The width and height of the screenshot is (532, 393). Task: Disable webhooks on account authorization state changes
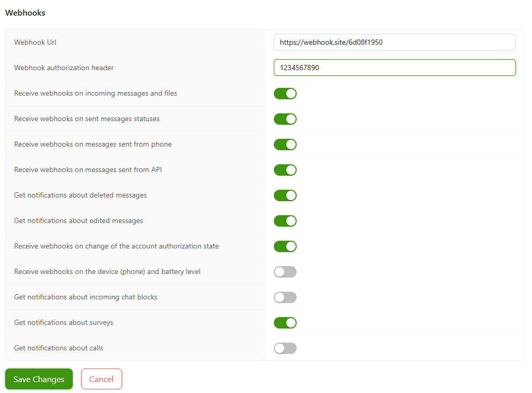(x=285, y=246)
